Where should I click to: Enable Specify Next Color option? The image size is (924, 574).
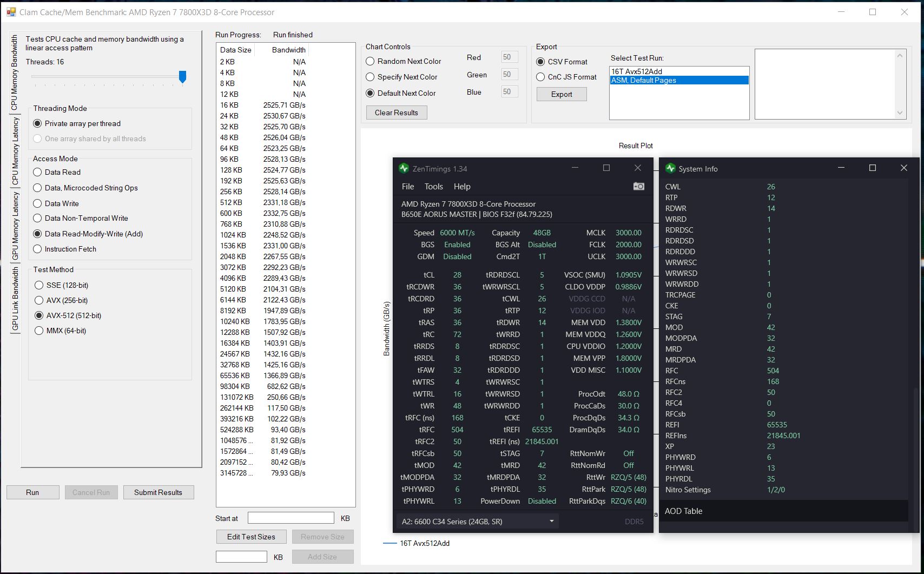(401, 77)
